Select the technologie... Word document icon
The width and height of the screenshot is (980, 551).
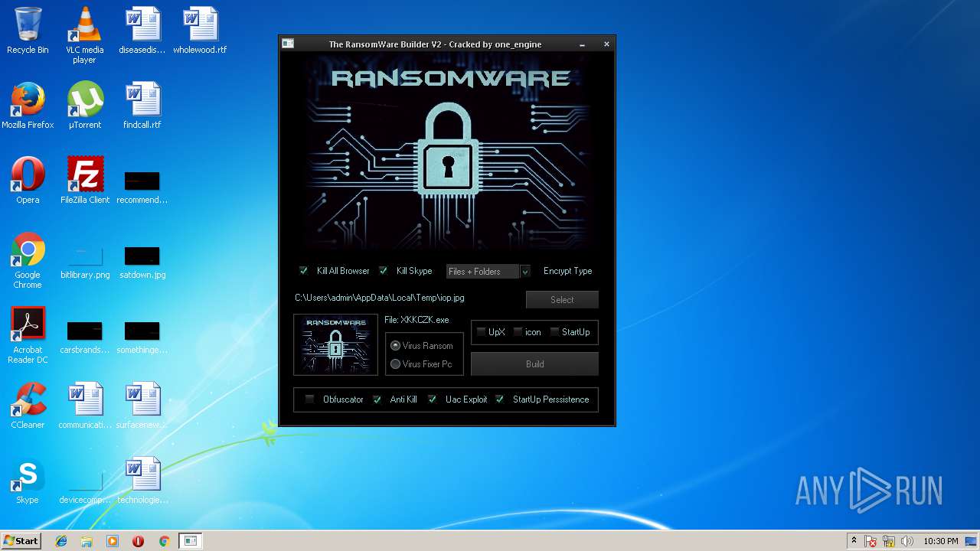coord(142,481)
